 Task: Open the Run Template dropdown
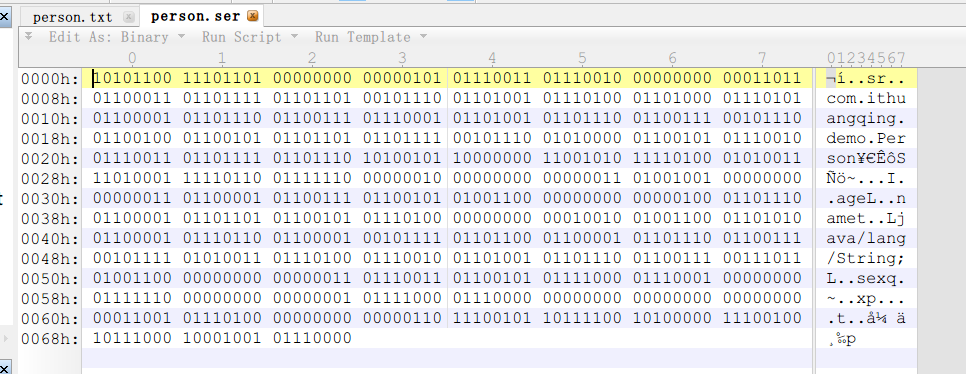[371, 37]
